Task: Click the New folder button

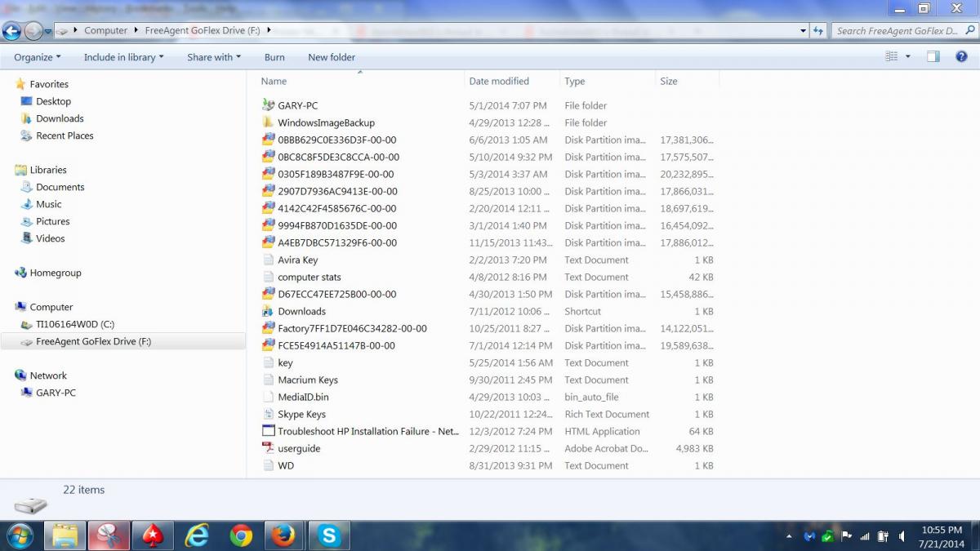Action: 332,57
